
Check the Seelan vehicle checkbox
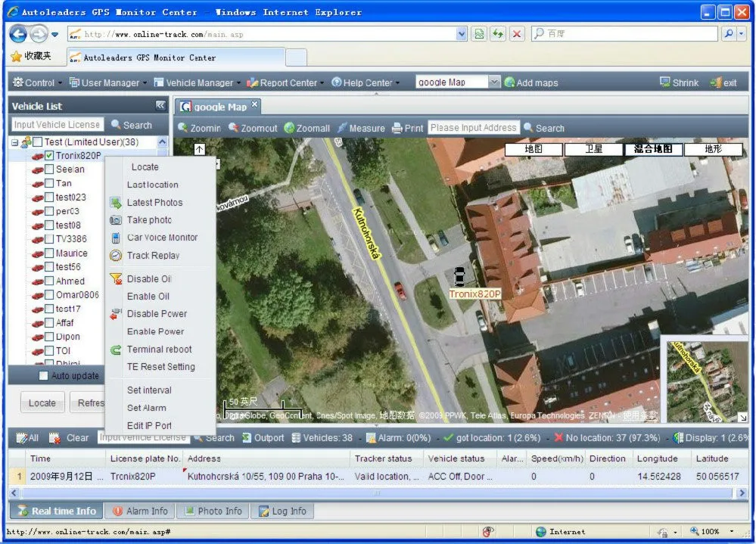coord(49,169)
